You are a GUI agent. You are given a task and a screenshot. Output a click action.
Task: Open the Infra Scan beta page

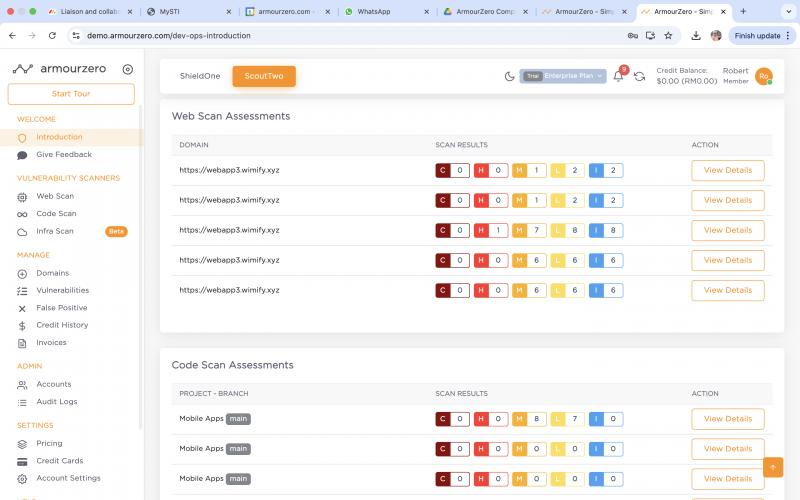55,231
